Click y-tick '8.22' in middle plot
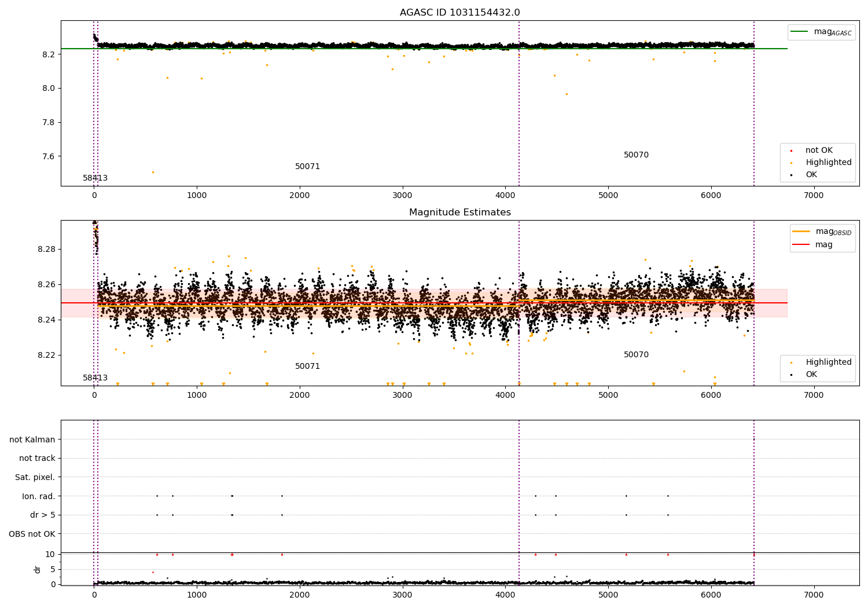 click(x=46, y=356)
